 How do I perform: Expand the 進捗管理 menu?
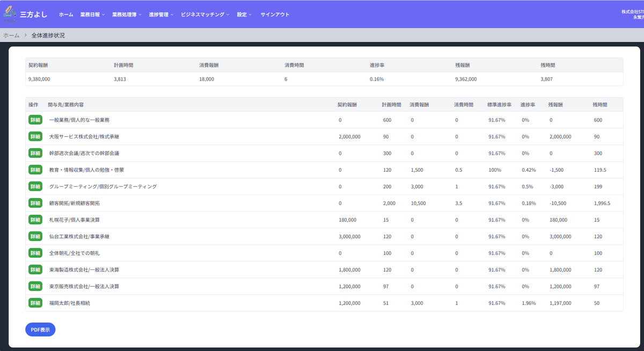click(161, 14)
